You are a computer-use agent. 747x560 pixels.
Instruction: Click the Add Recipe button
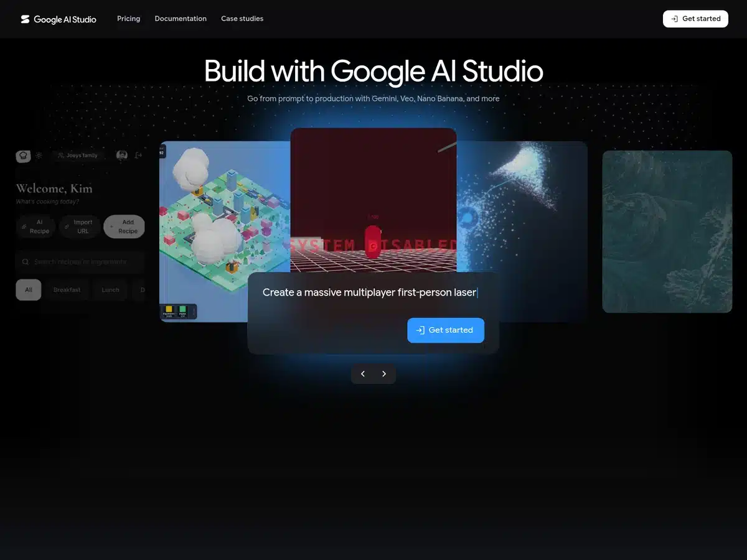coord(124,226)
